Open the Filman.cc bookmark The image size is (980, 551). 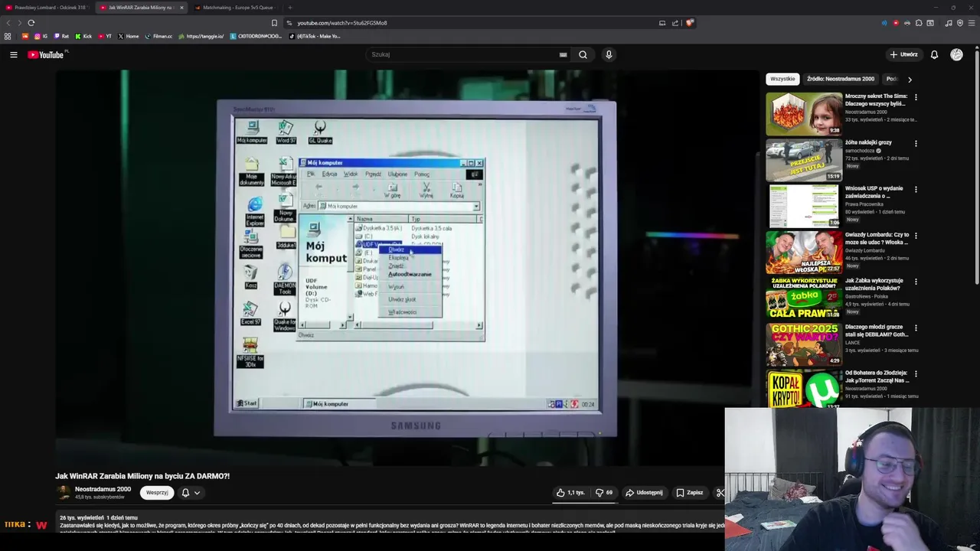158,36
